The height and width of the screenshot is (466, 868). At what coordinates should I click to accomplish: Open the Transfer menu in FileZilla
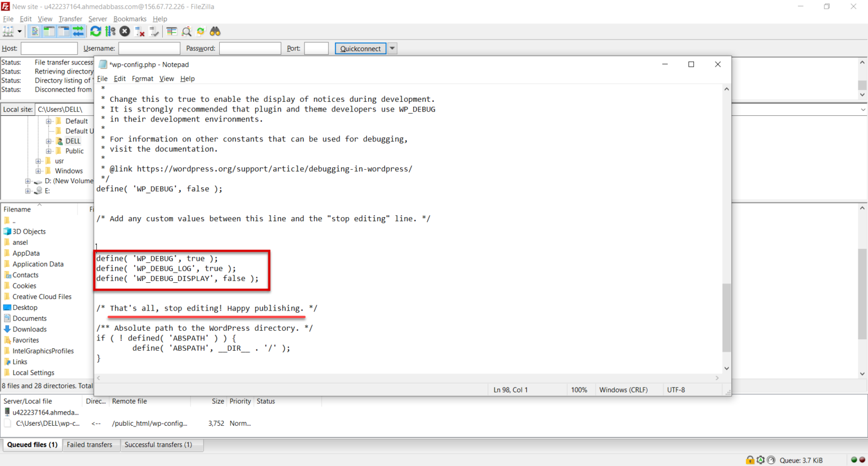tap(70, 19)
